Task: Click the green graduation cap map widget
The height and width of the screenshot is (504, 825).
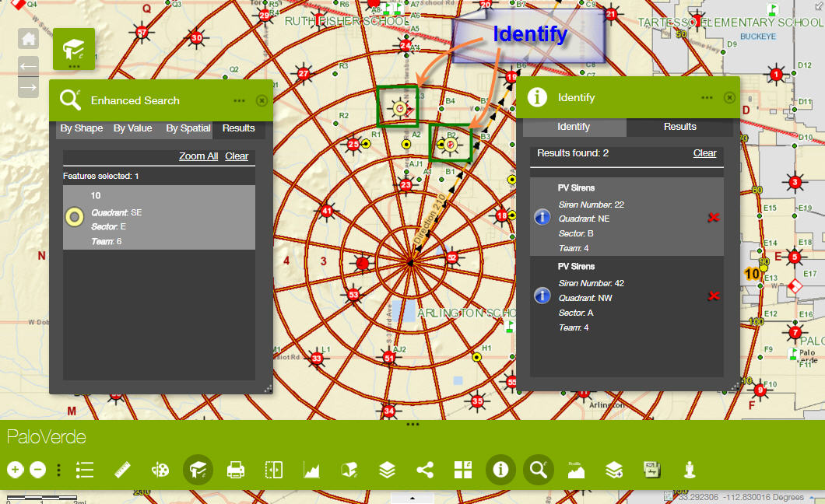Action: (74, 49)
